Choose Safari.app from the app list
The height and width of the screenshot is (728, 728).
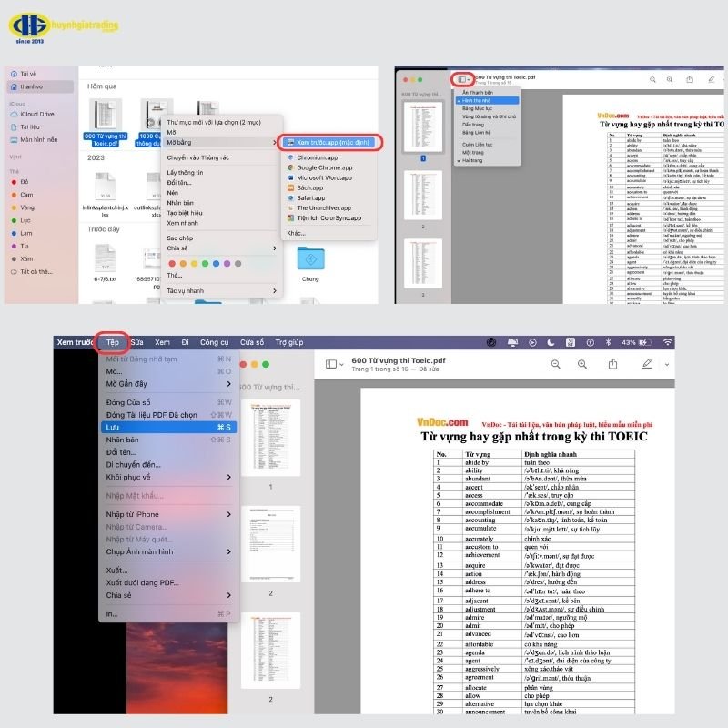312,197
